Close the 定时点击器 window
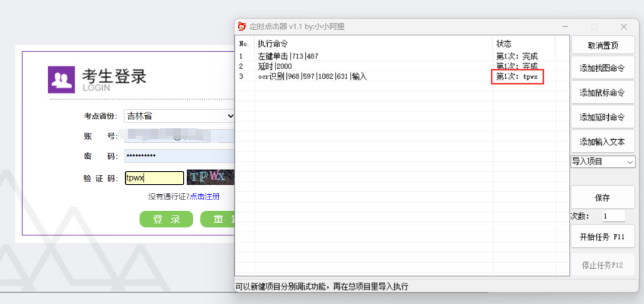This screenshot has height=304, width=644. pyautogui.click(x=624, y=26)
